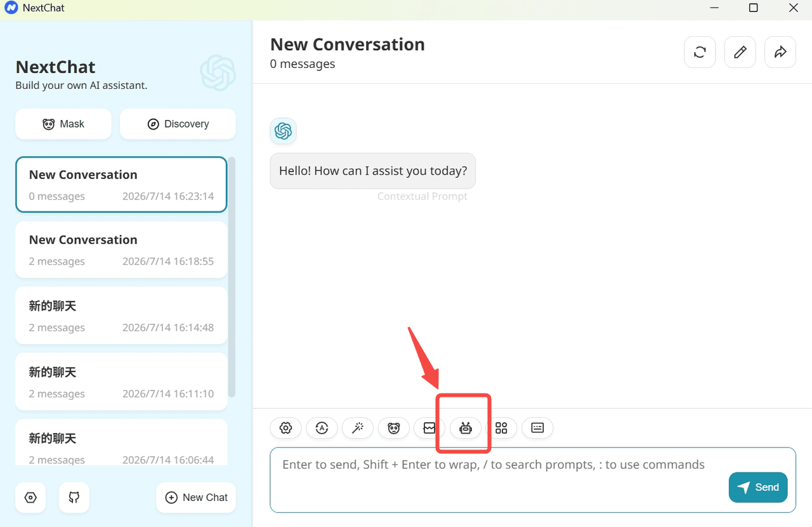
Task: Click the pencil edit conversation icon
Action: tap(740, 52)
